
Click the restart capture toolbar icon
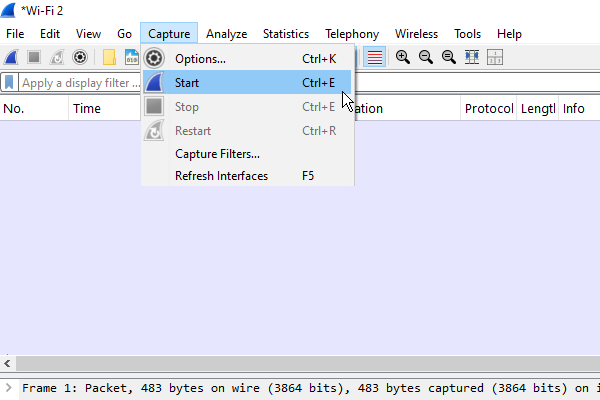[57, 57]
